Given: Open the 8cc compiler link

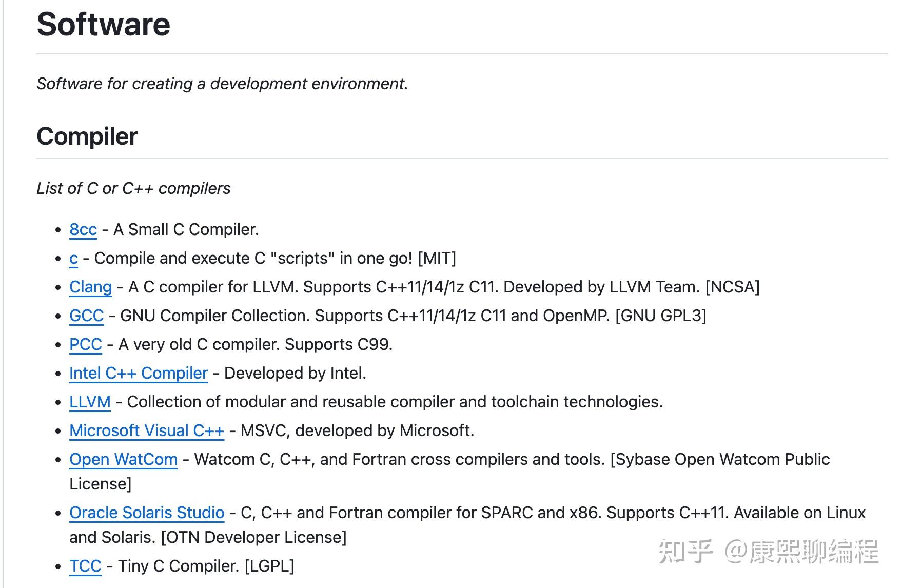Looking at the screenshot, I should [83, 229].
